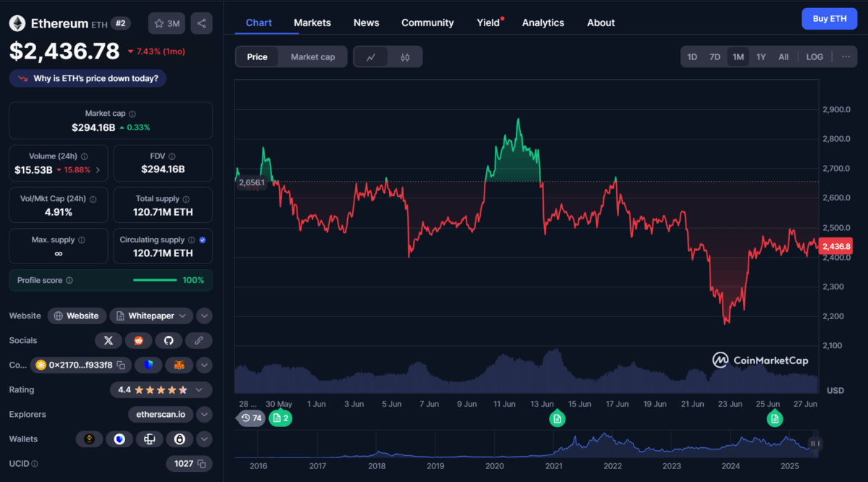Copy the contract address 0×2170...f933f8
This screenshot has height=482, width=868.
tap(122, 365)
